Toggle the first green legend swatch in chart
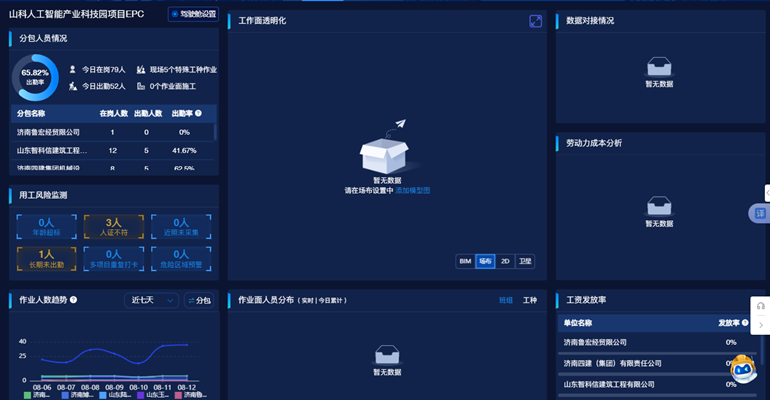Image resolution: width=770 pixels, height=400 pixels. (x=27, y=395)
